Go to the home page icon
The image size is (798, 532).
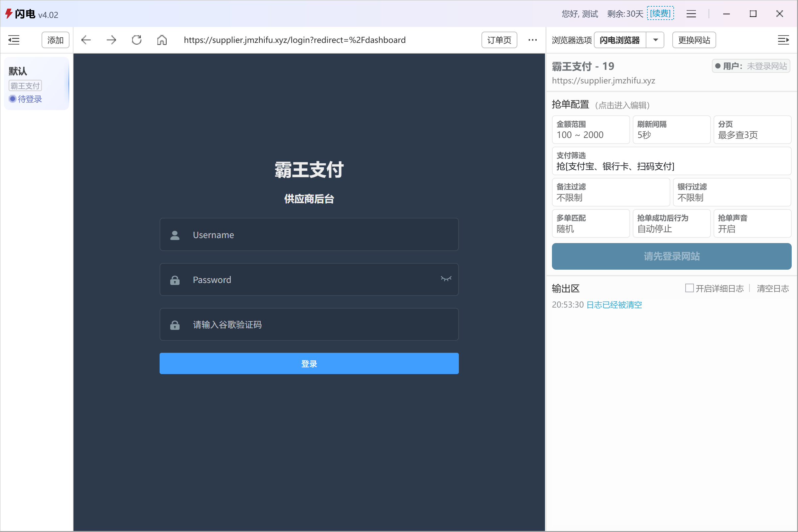pyautogui.click(x=162, y=40)
